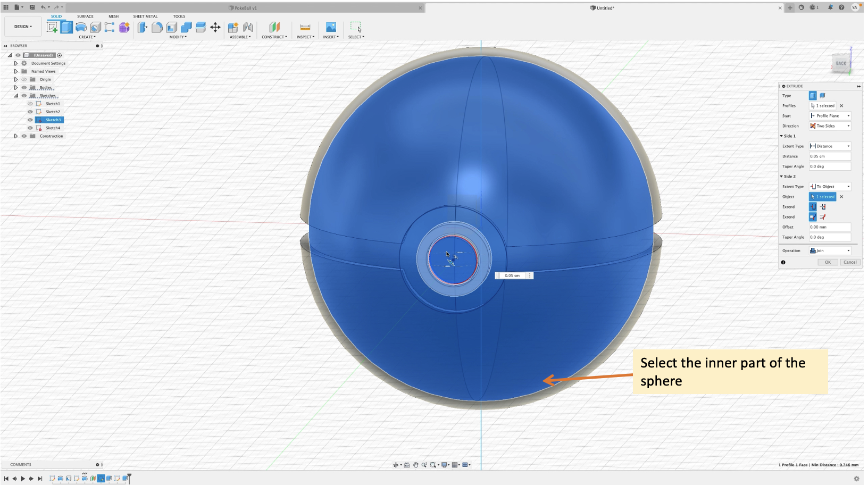Activate the Unsaved root component radio
868x485 pixels.
(60, 55)
